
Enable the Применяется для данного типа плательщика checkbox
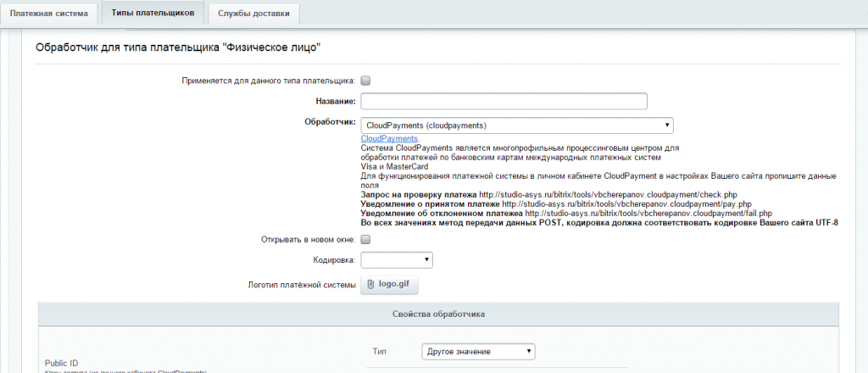(365, 81)
